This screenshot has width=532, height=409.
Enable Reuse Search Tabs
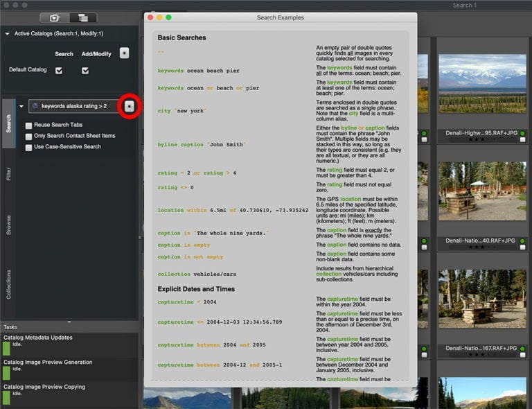[x=28, y=125]
